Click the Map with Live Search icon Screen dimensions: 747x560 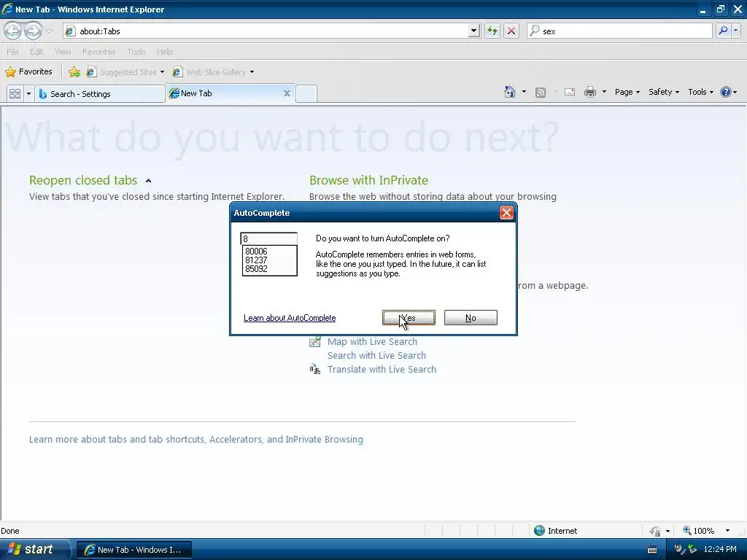(315, 341)
